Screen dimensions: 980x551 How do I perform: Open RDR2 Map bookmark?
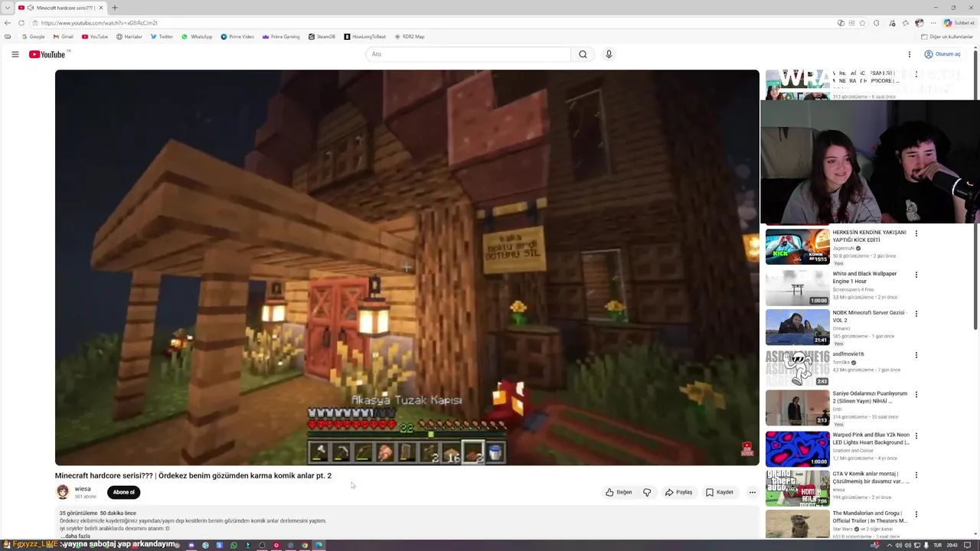409,37
